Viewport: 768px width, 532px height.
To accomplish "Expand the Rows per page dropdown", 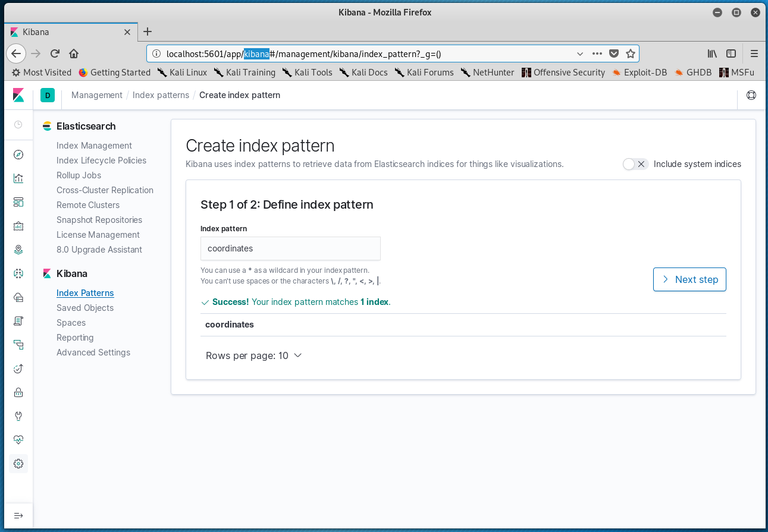I will pyautogui.click(x=254, y=355).
